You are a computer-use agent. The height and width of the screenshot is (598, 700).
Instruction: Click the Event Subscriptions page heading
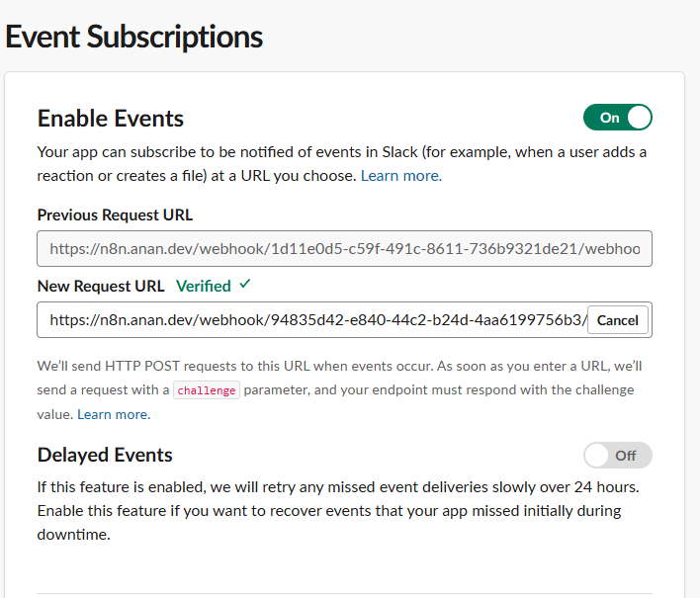[134, 37]
